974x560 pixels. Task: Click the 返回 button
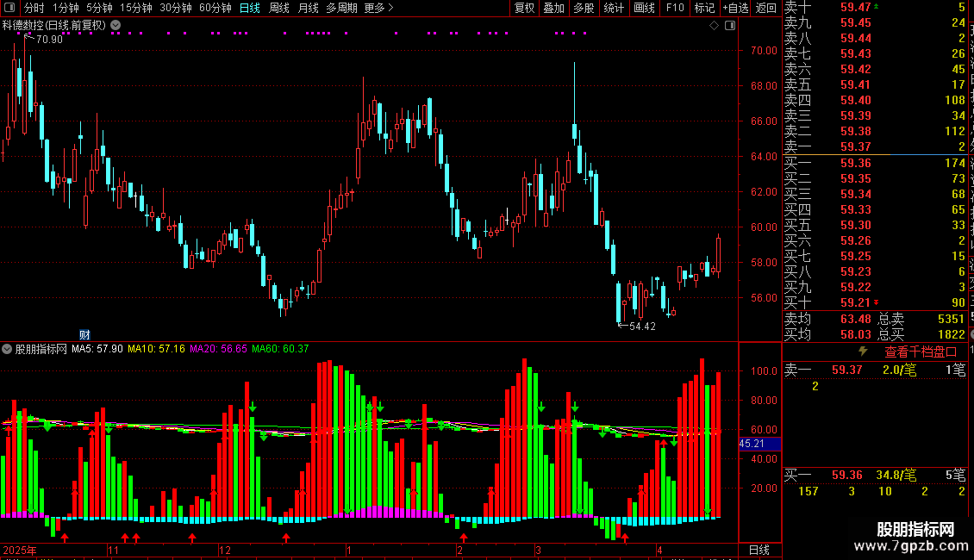pos(766,8)
